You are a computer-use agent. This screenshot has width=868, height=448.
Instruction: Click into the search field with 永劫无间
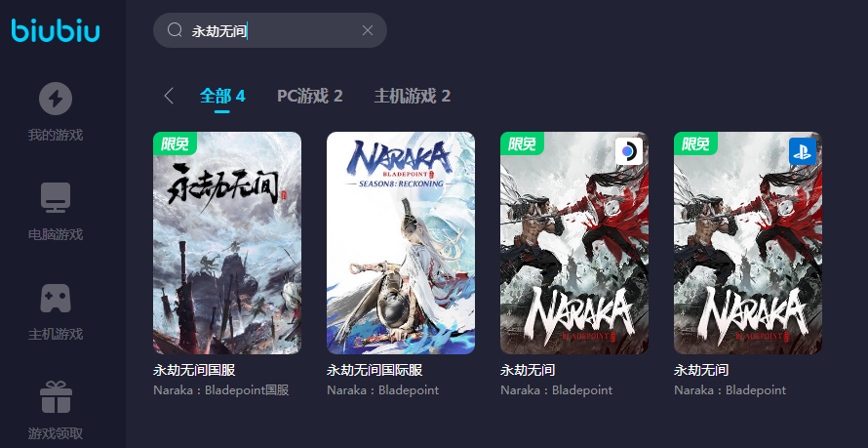tap(269, 30)
